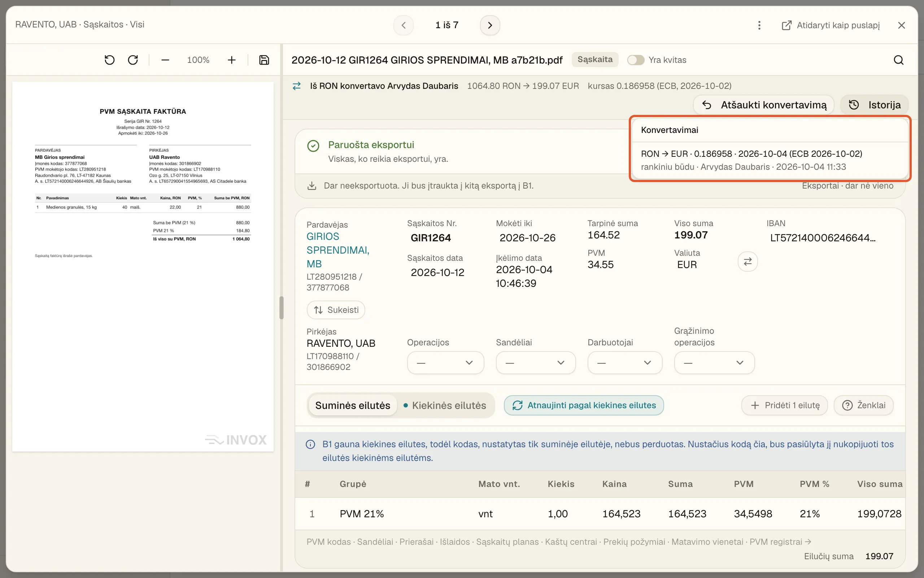Click Viso suma value 199.07

coord(691,235)
